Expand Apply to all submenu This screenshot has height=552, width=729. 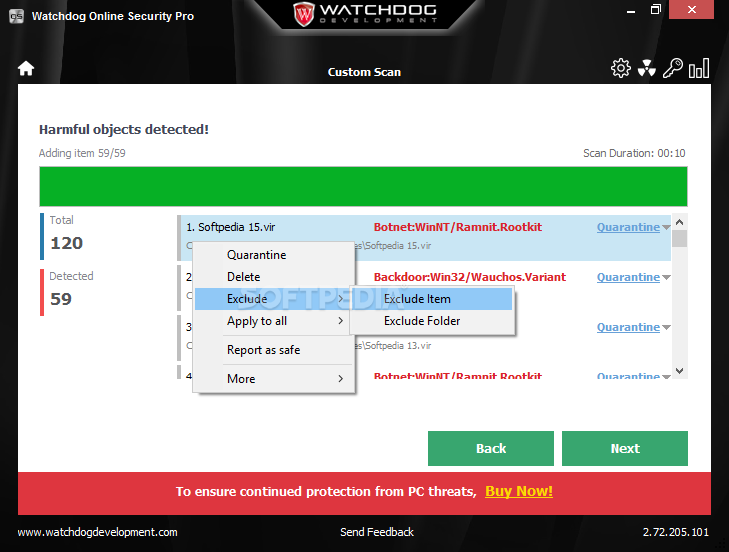pyautogui.click(x=274, y=321)
